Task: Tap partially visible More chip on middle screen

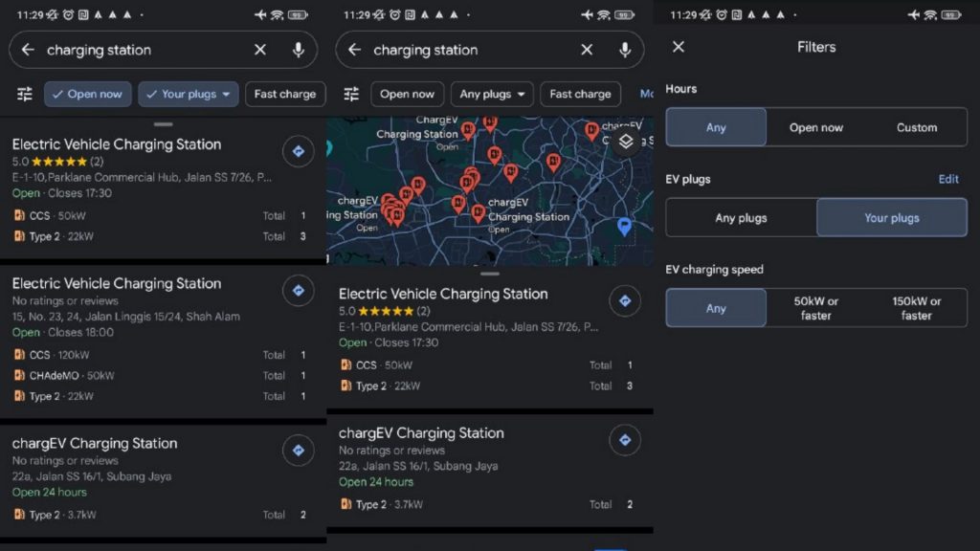Action: pos(646,95)
